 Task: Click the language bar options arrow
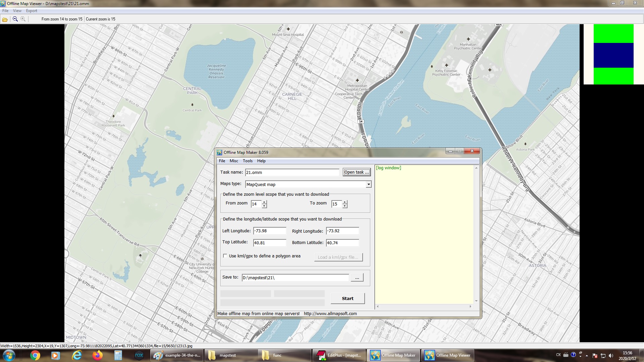[580, 356]
